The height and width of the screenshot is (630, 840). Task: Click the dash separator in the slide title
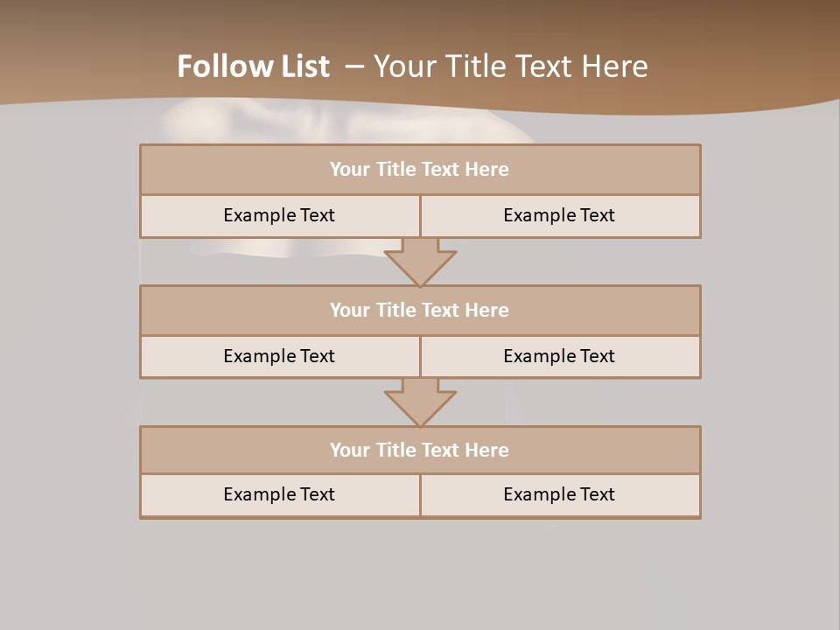354,67
